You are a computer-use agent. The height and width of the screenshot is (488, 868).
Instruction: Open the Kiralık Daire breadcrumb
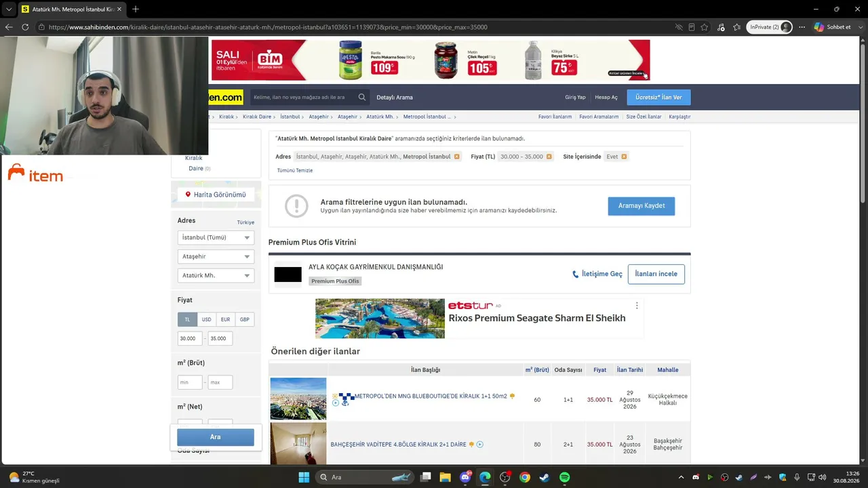(x=257, y=117)
